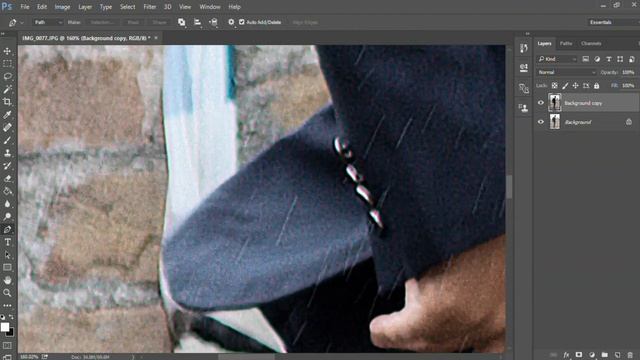This screenshot has height=360, width=640.
Task: Select the Rectangle shape tool
Action: [7, 267]
